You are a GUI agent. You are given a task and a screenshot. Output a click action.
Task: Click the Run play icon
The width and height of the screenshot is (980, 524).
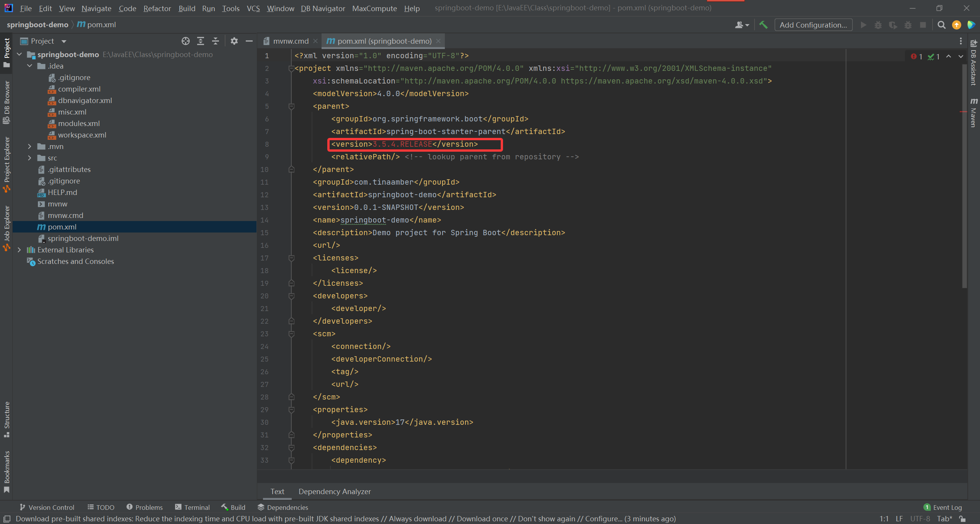[x=863, y=25]
